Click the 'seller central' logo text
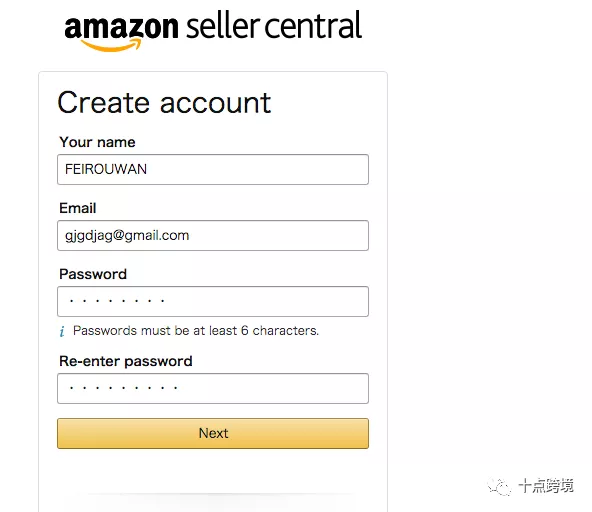Viewport: 592px width, 512px height. click(274, 25)
